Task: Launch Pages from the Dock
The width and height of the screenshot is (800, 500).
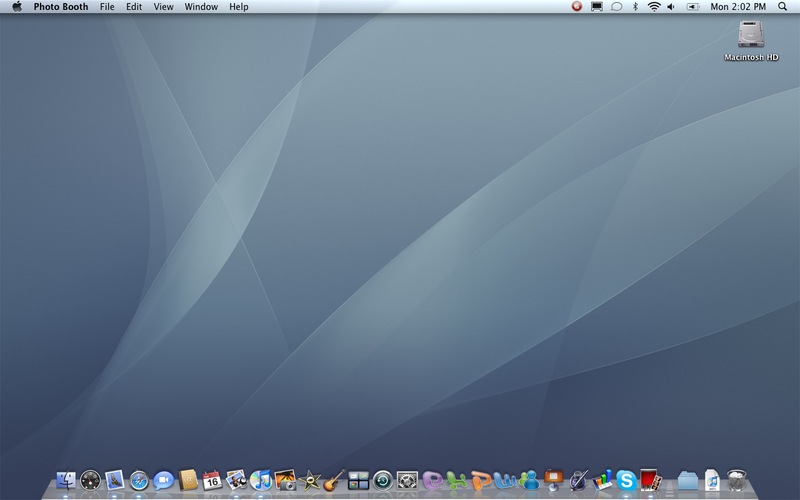Action: [x=578, y=480]
